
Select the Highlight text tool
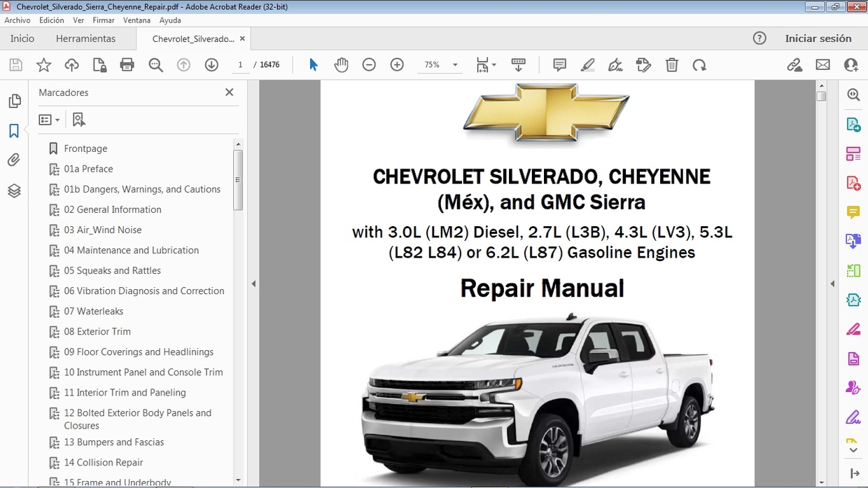[588, 64]
